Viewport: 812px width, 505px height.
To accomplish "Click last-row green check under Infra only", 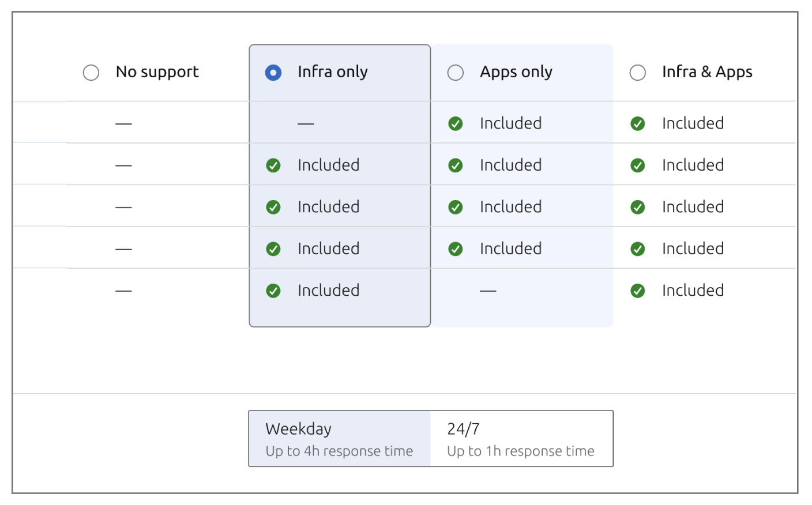I will pyautogui.click(x=273, y=291).
